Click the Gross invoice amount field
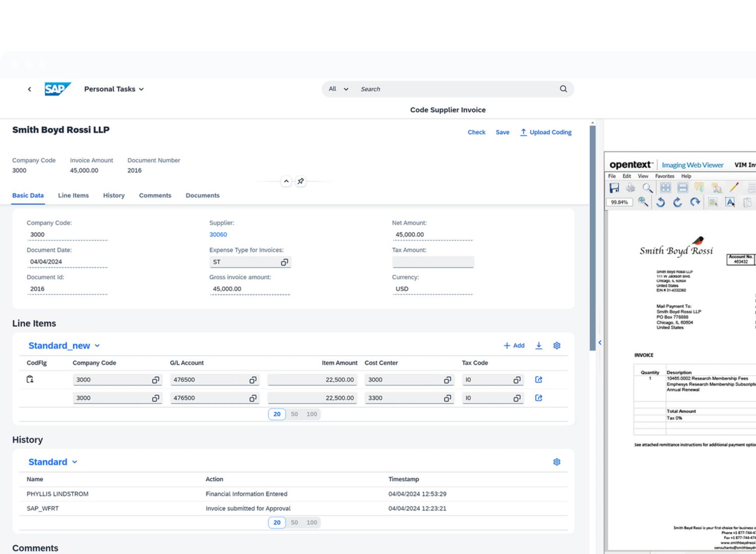756x554 pixels. pos(249,289)
